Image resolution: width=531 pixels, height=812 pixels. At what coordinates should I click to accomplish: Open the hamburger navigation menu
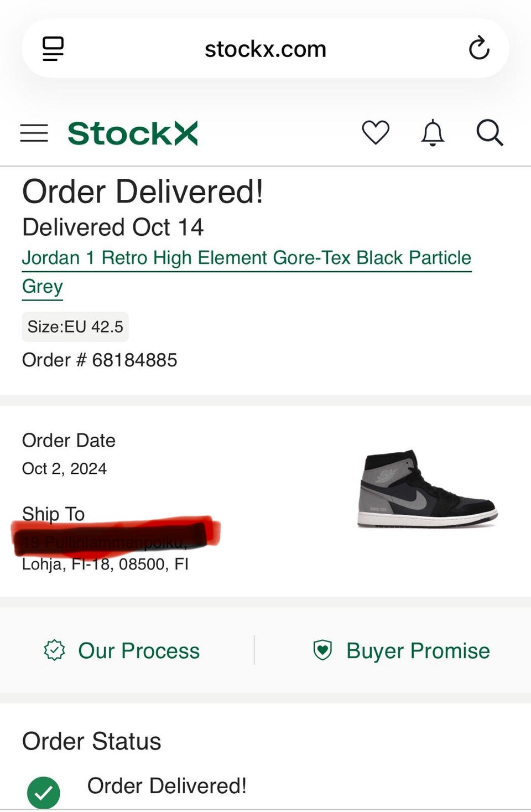[x=34, y=133]
